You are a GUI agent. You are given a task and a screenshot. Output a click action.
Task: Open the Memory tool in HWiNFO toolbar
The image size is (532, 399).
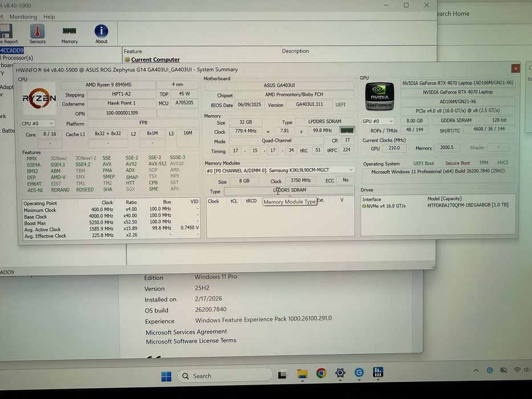(69, 34)
